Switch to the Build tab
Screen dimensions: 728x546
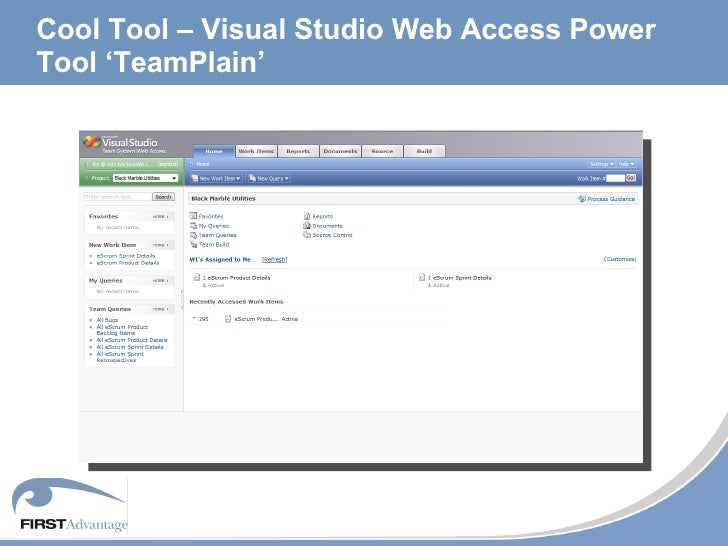pyautogui.click(x=424, y=151)
